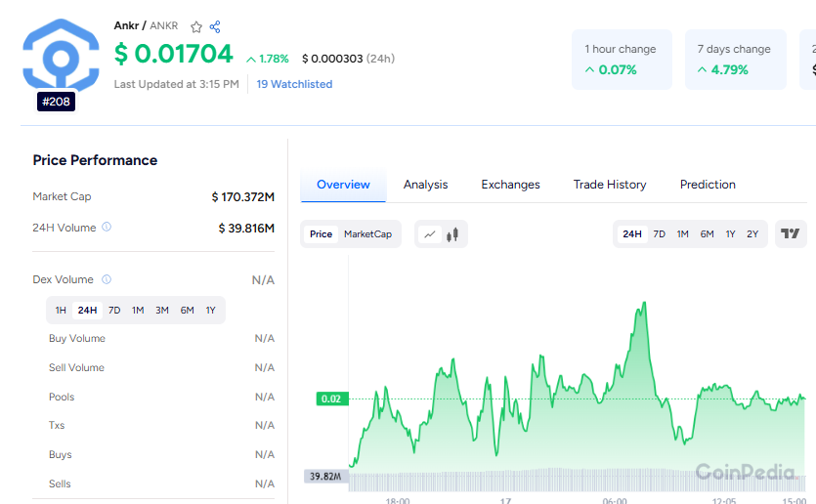The width and height of the screenshot is (816, 504).
Task: Click Last Updated at 3:15 PM text
Action: [x=177, y=84]
